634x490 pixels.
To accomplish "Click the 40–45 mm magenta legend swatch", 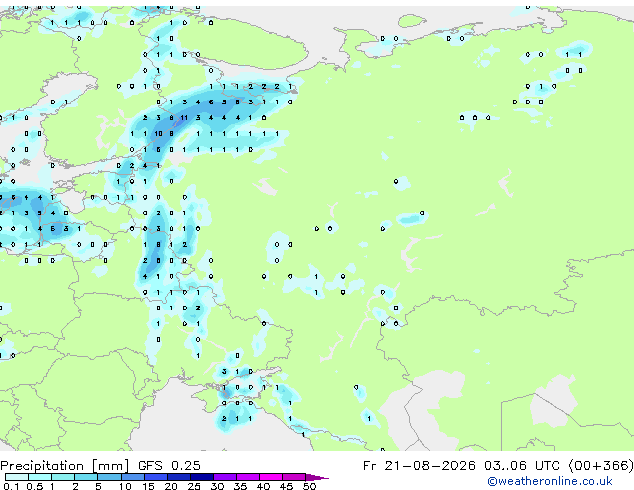I will tap(271, 477).
